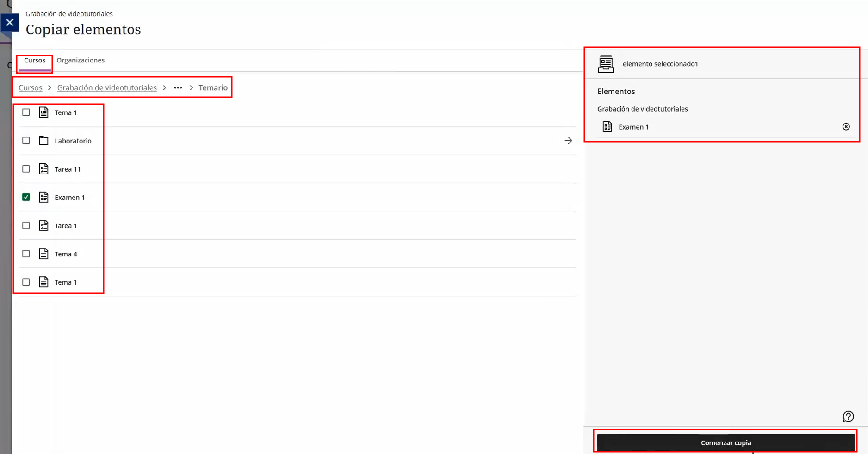Click the selected elements tray icon
The height and width of the screenshot is (454, 868).
click(606, 64)
